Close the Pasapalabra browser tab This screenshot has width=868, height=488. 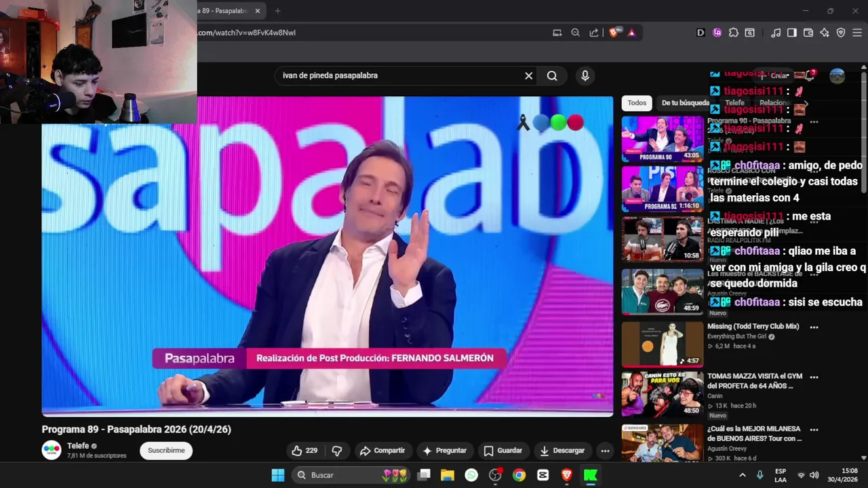[257, 11]
